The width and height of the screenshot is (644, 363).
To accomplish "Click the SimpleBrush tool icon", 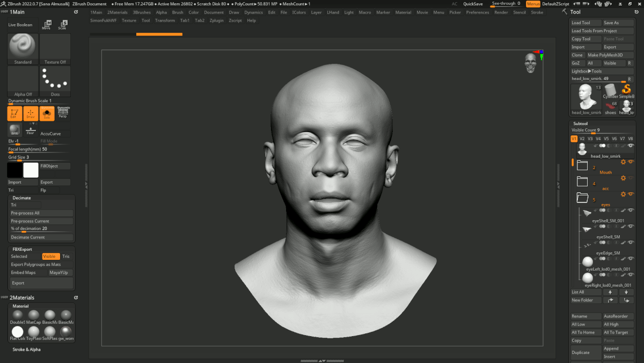I will 626,90.
